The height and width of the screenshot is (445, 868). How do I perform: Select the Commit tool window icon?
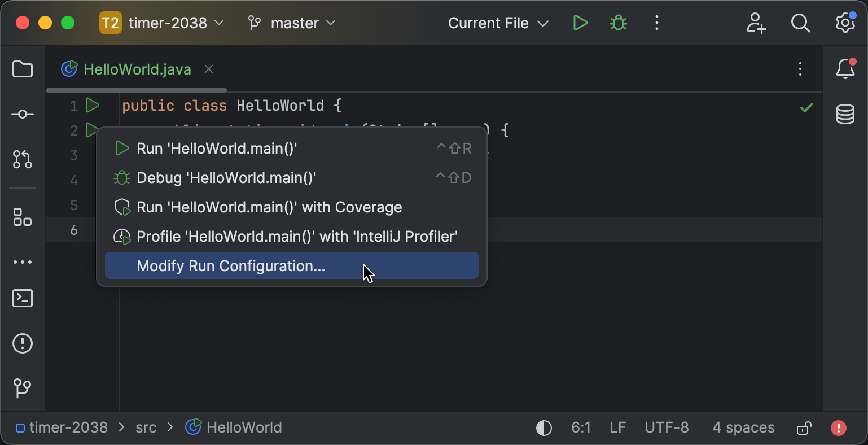click(22, 114)
